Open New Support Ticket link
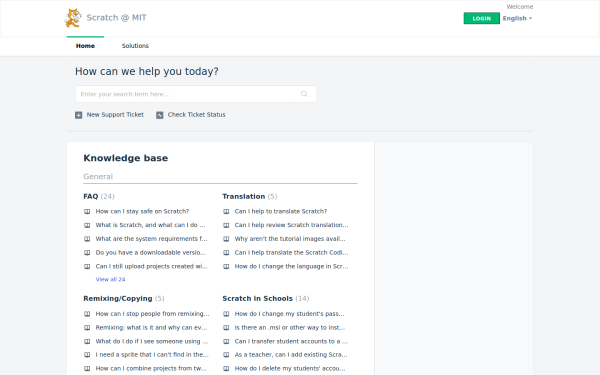600x375 pixels. point(115,114)
